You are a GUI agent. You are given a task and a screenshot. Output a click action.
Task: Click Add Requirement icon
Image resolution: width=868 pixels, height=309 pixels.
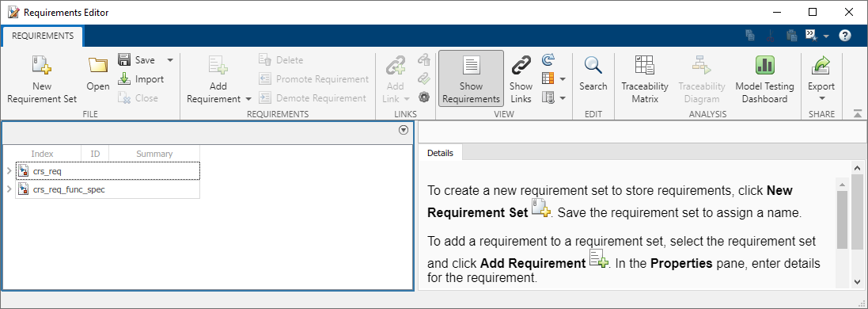pos(218,66)
